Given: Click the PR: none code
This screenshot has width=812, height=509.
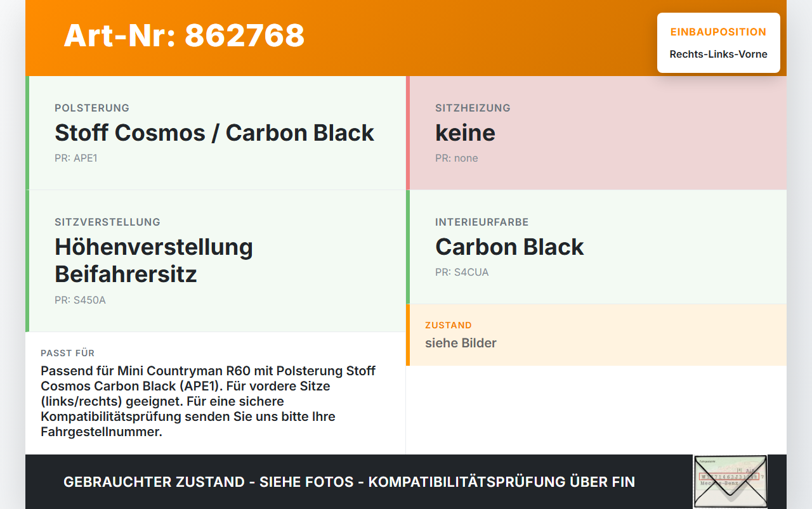Looking at the screenshot, I should click(x=457, y=158).
